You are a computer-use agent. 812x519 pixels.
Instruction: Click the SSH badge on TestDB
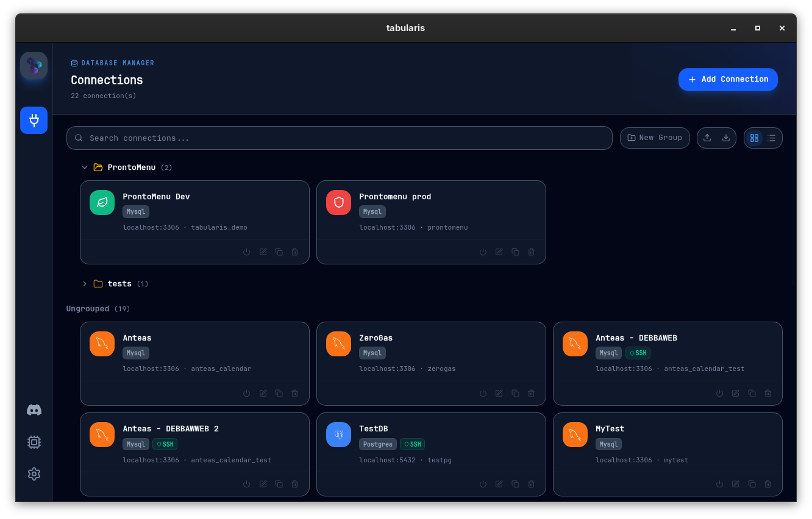(x=412, y=444)
